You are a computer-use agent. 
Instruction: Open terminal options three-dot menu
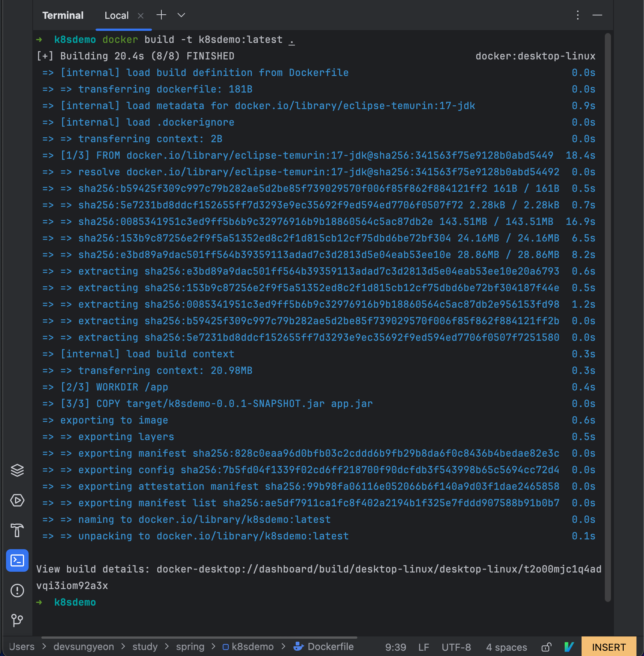click(578, 15)
